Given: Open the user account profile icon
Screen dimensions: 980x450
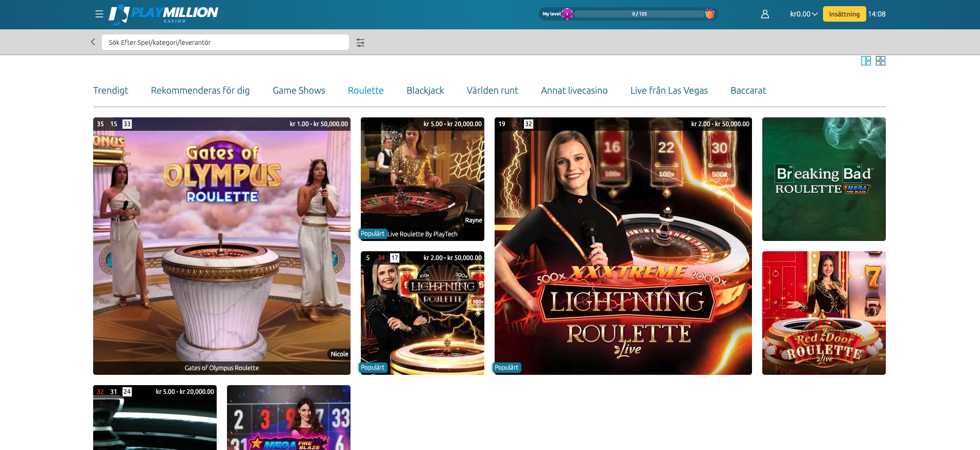Looking at the screenshot, I should click(765, 14).
